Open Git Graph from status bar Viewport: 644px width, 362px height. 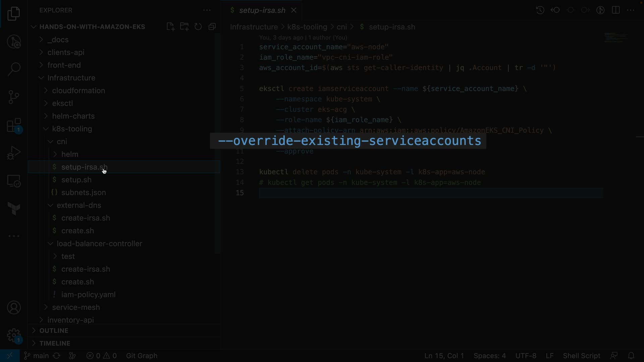point(142,356)
